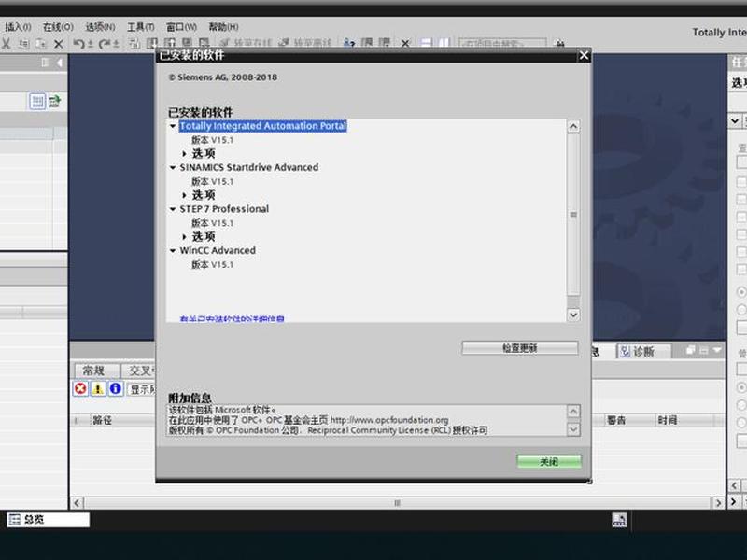Expand 选项 under SINAMICS Startdrive Advanced
The image size is (747, 560).
(x=184, y=195)
